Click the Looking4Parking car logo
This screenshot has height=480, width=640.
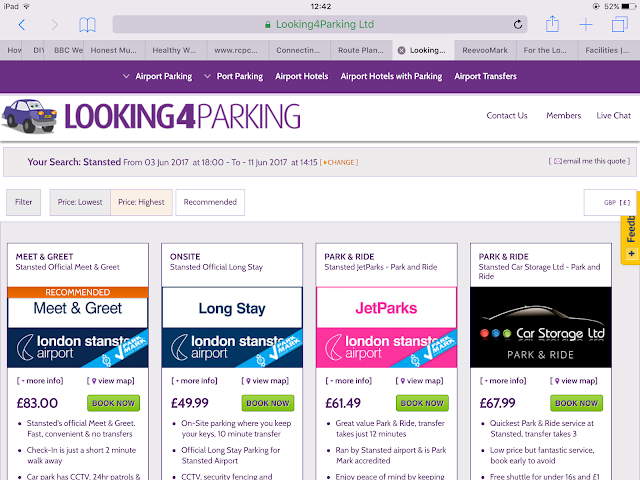point(29,116)
